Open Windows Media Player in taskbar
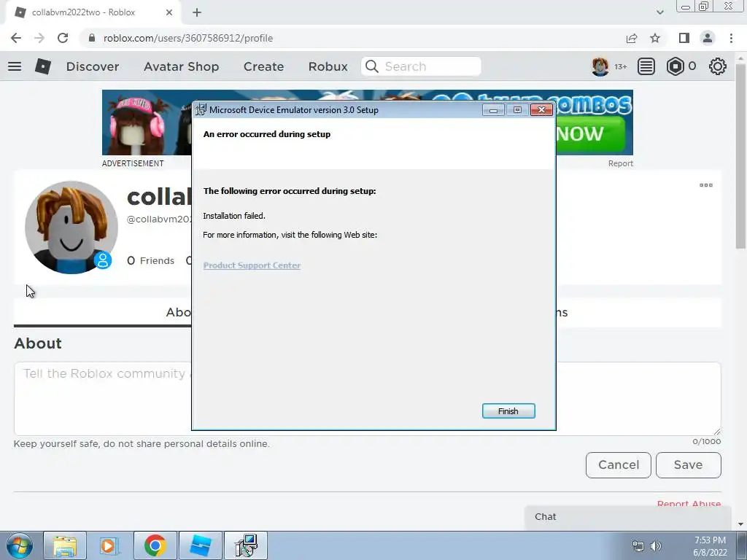 (109, 545)
